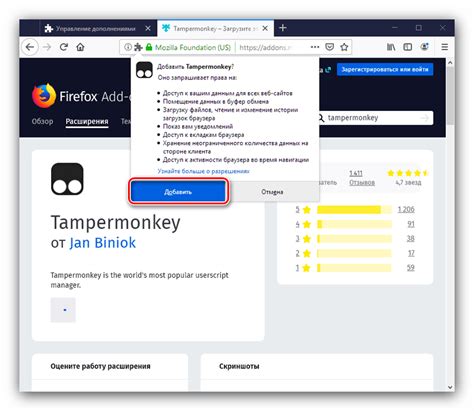Submit search with the arrow icon

pos(425,118)
